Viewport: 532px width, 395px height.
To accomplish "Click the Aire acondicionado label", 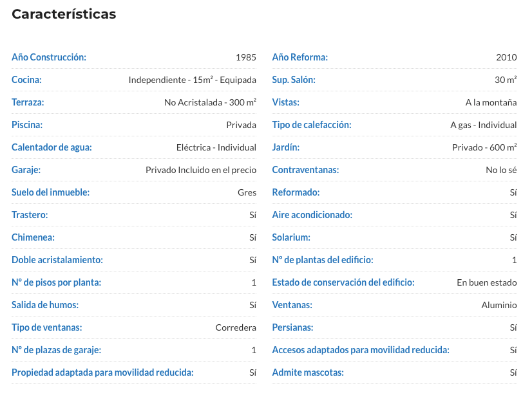I will point(312,215).
